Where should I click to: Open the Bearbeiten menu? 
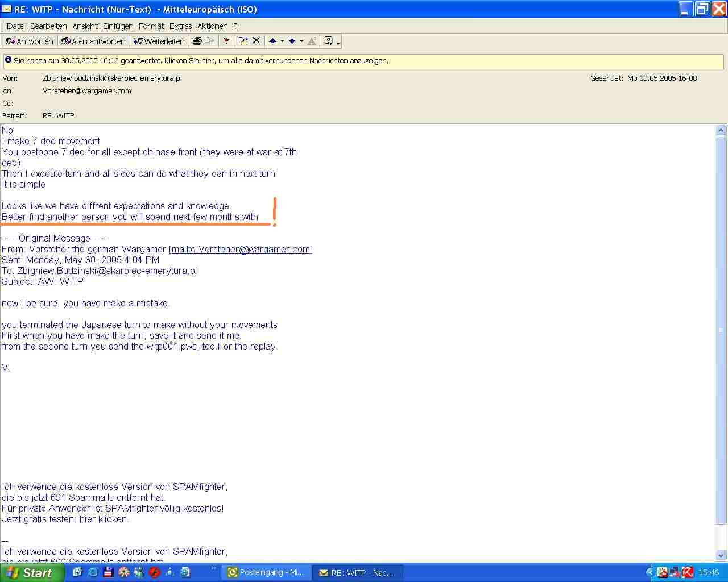tap(48, 26)
